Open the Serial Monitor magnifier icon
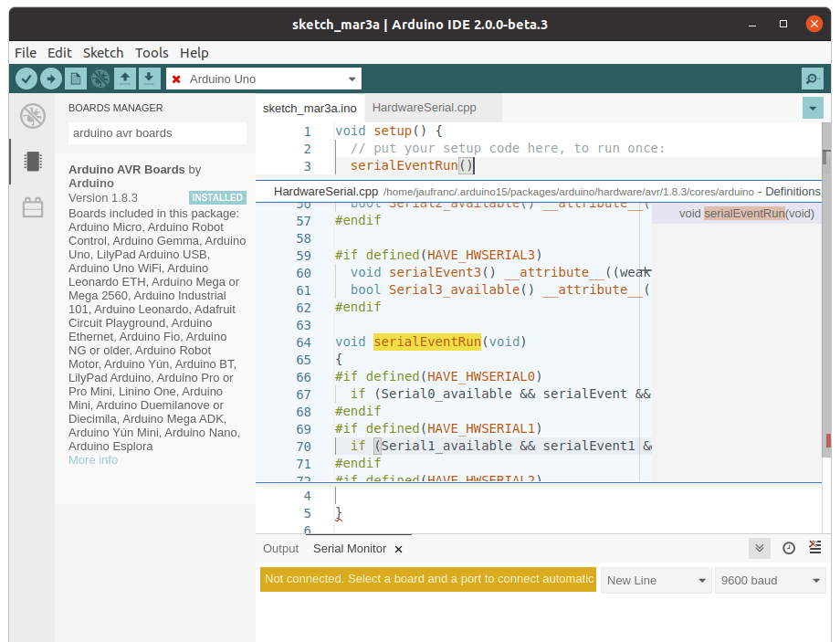 (812, 79)
